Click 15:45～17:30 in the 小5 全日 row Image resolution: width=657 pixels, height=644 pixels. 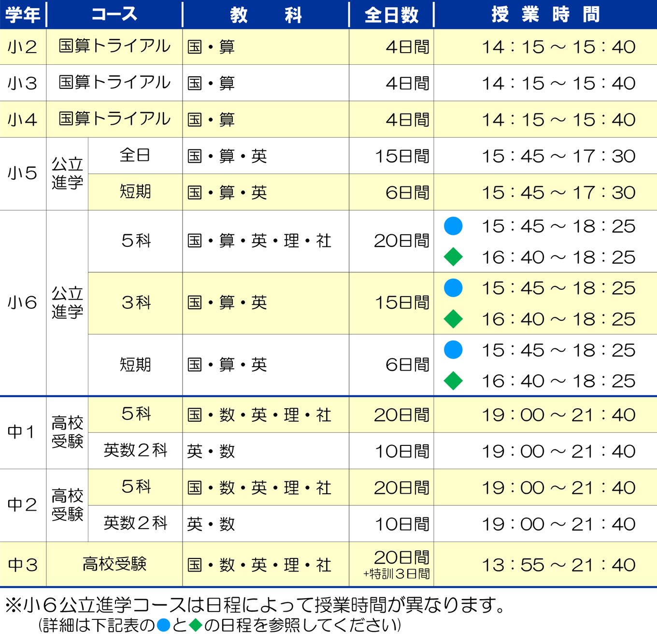[558, 156]
